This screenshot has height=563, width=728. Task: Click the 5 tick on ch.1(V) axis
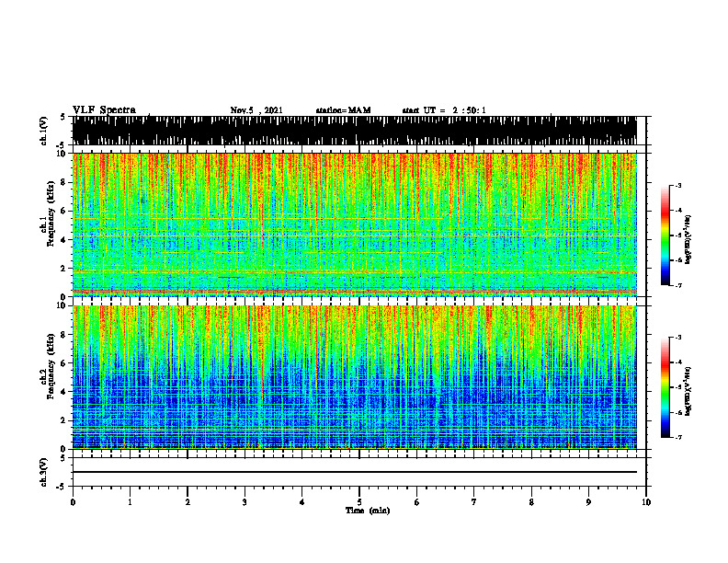click(63, 117)
